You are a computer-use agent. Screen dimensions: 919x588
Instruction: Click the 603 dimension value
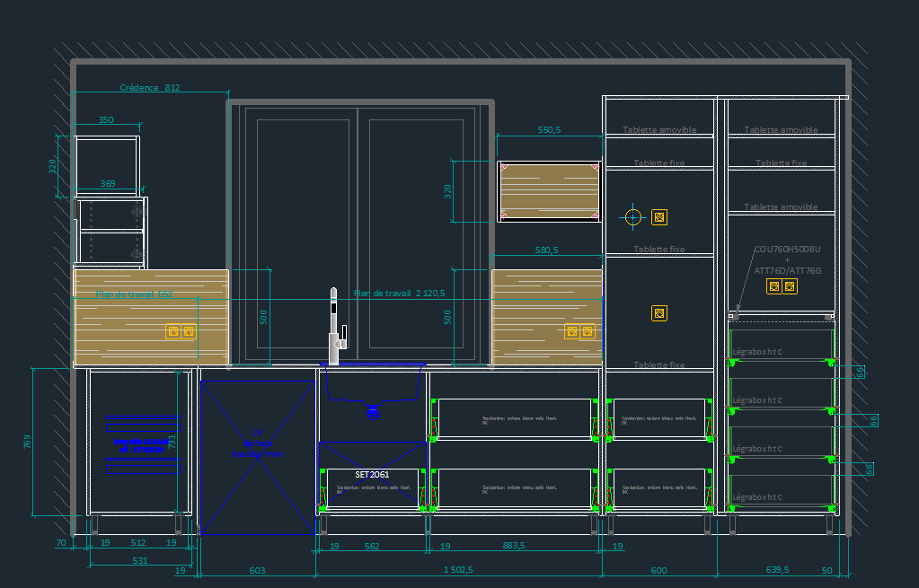tap(257, 570)
